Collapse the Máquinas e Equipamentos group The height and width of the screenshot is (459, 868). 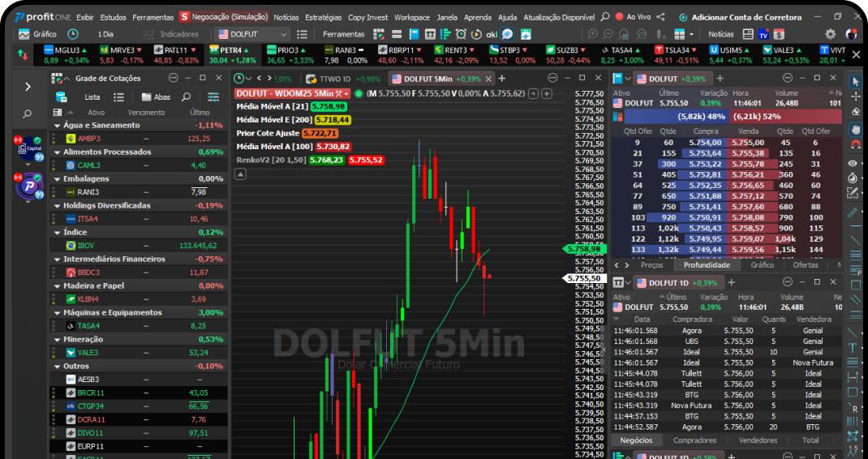(x=57, y=313)
